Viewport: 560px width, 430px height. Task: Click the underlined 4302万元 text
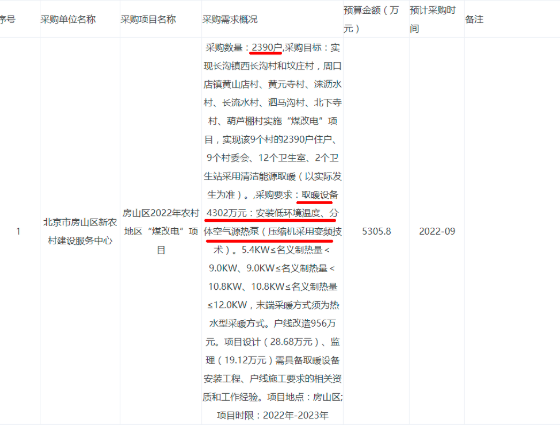pyautogui.click(x=227, y=213)
